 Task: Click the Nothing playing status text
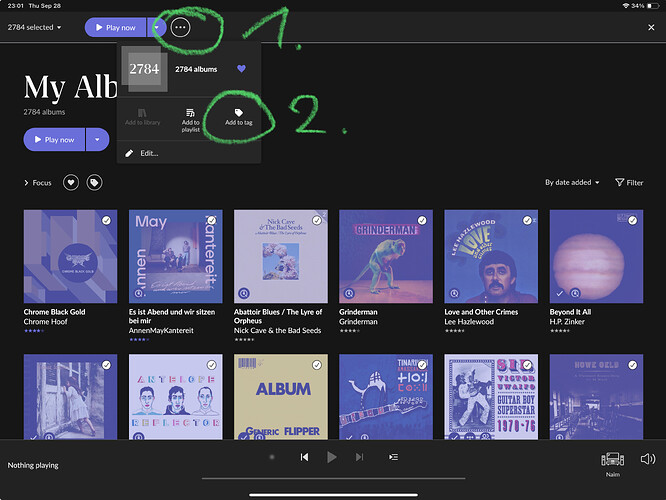(33, 465)
